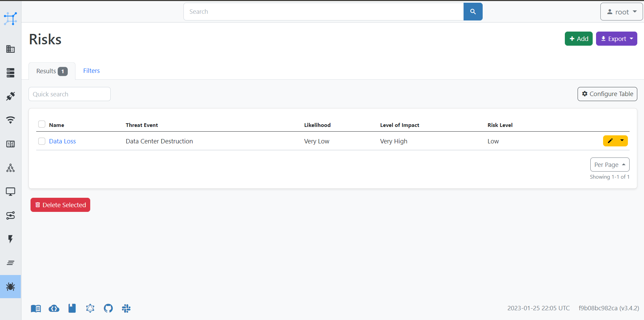Click the plug icon in the sidebar
644x320 pixels.
10,96
